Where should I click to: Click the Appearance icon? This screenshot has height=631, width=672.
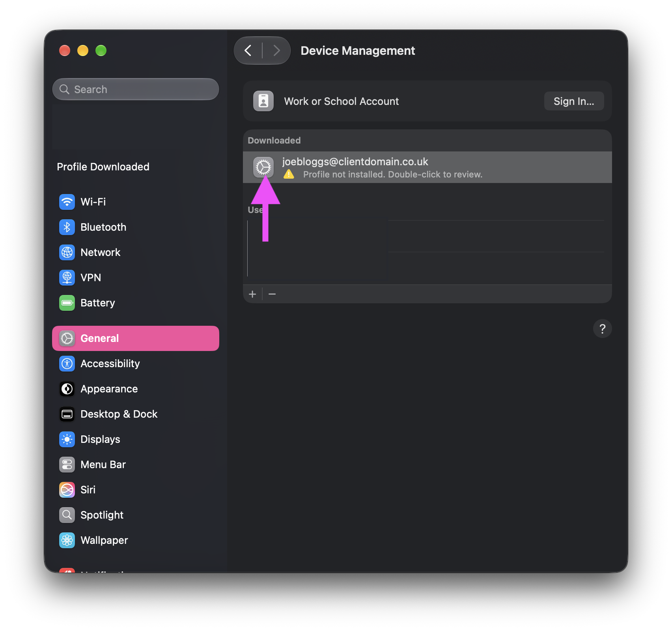67,389
